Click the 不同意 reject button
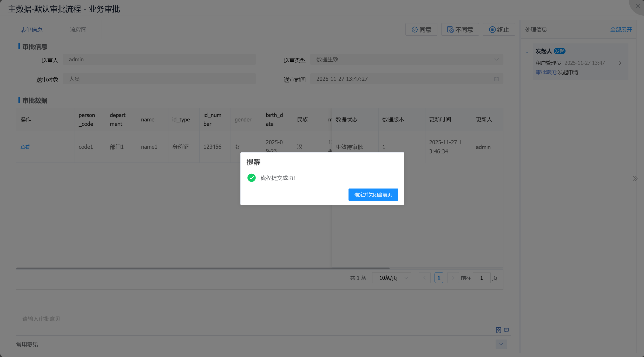Image resolution: width=644 pixels, height=357 pixels. [x=460, y=30]
